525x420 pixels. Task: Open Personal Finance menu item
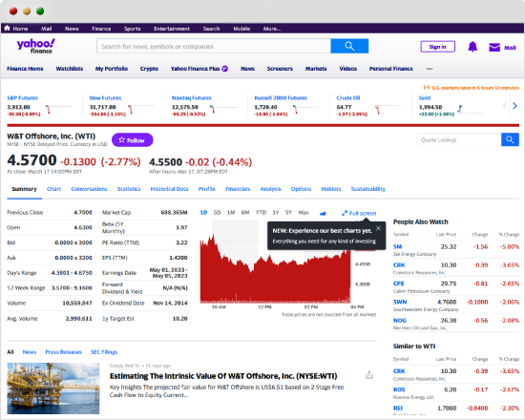point(391,69)
